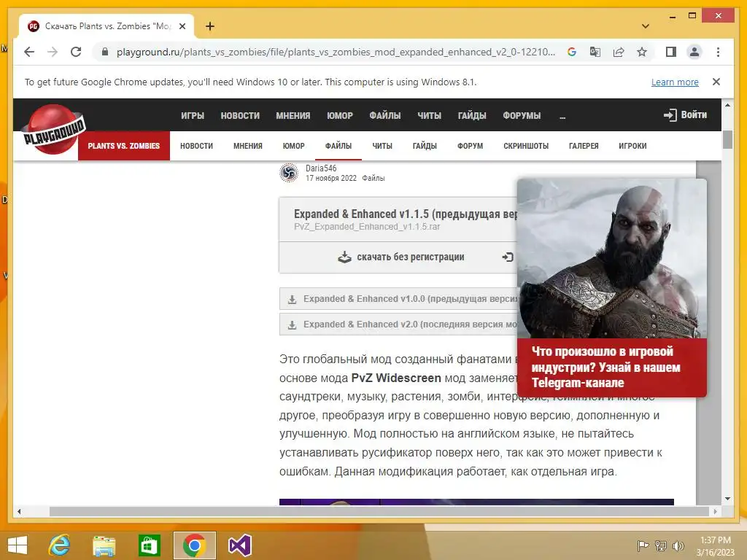Image resolution: width=747 pixels, height=560 pixels.
Task: Open the tab search chevron
Action: [646, 26]
